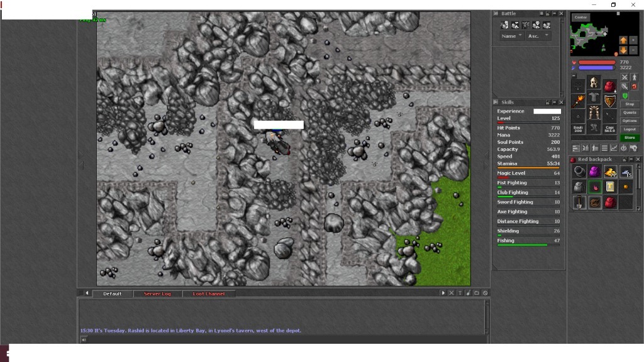Click next chat tab right arrow

tap(443, 293)
